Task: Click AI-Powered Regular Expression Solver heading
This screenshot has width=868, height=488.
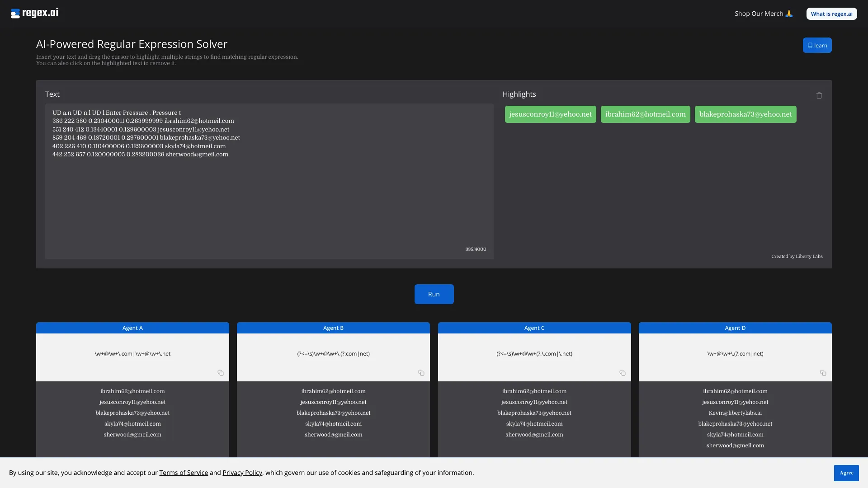Action: [x=132, y=44]
